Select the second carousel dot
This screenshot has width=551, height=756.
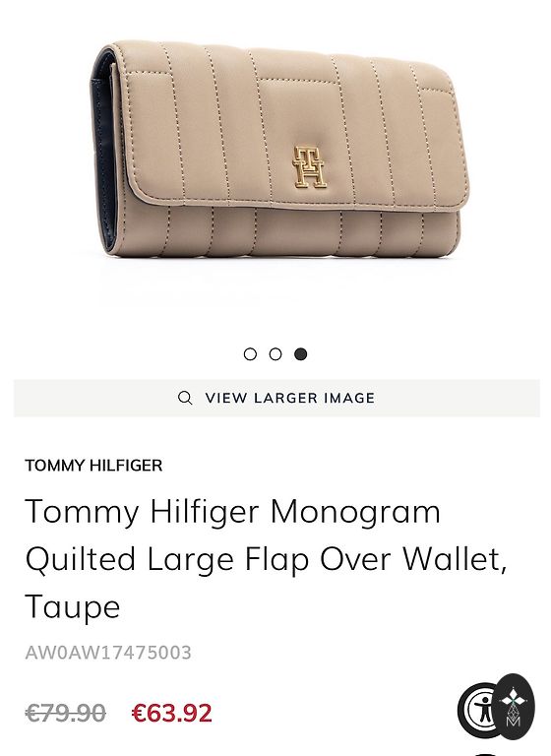[275, 354]
